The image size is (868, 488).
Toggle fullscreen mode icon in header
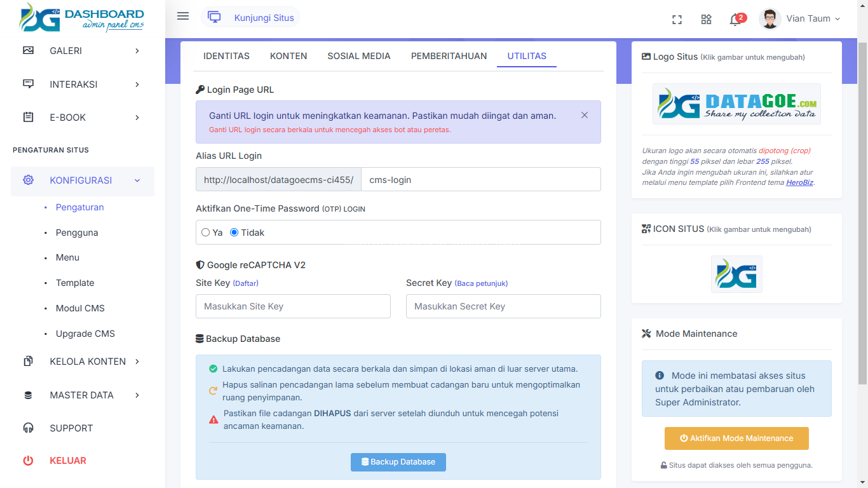[677, 19]
